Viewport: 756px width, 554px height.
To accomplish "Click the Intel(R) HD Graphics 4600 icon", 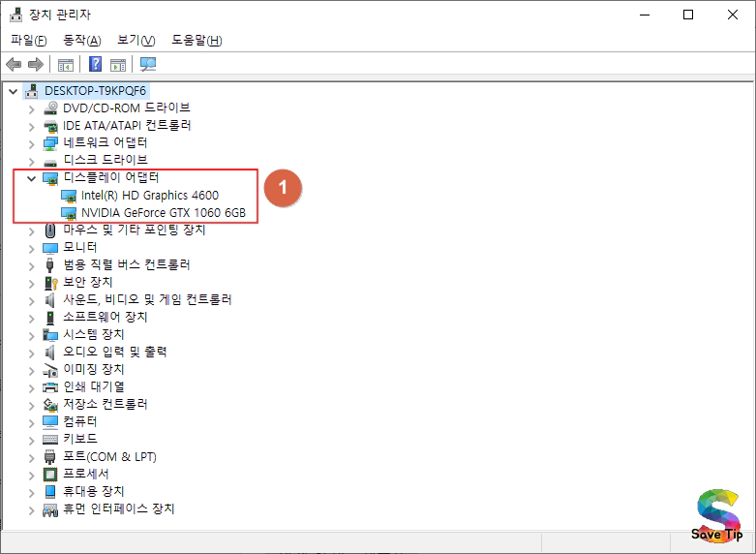I will [69, 196].
